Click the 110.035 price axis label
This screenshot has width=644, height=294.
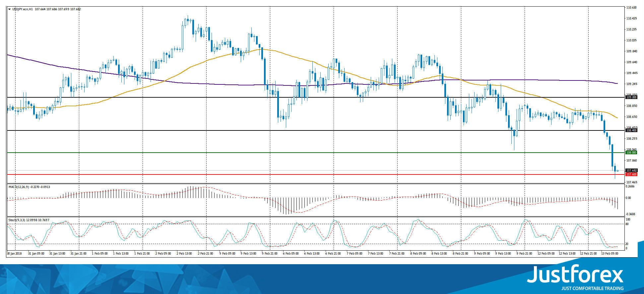tap(631, 40)
